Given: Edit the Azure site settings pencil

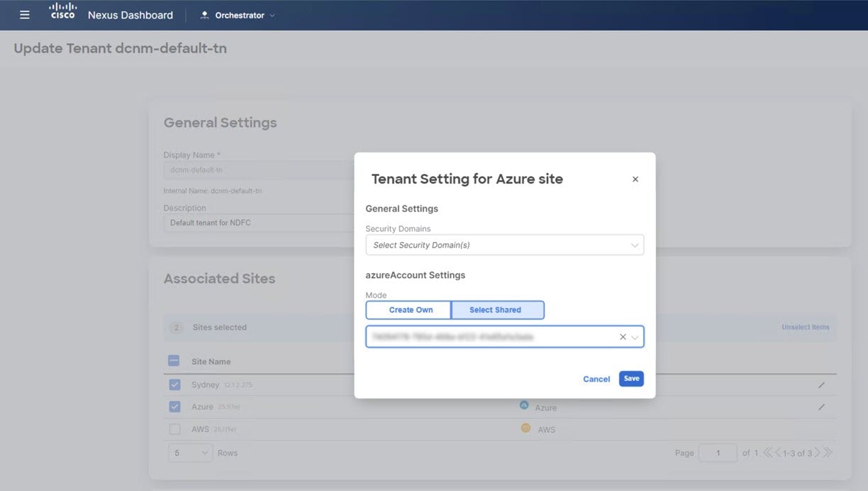Looking at the screenshot, I should [x=821, y=407].
